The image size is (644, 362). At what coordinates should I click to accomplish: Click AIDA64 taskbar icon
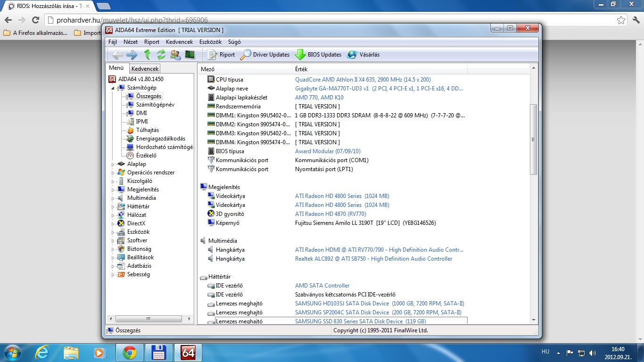point(188,352)
